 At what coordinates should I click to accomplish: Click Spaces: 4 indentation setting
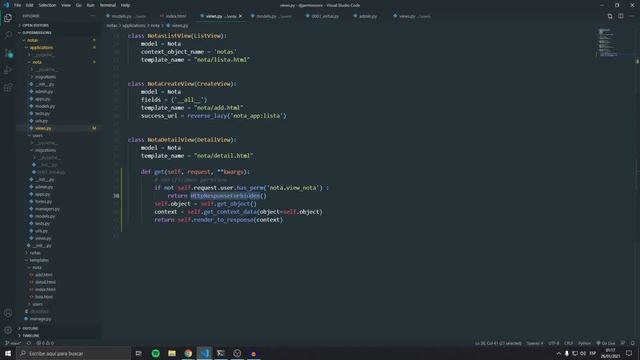[x=535, y=343]
